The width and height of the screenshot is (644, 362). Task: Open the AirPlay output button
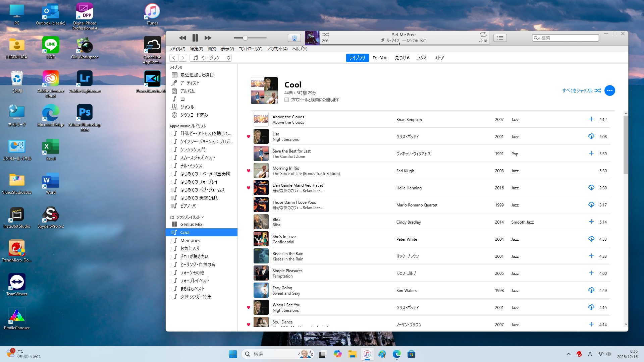tap(294, 38)
